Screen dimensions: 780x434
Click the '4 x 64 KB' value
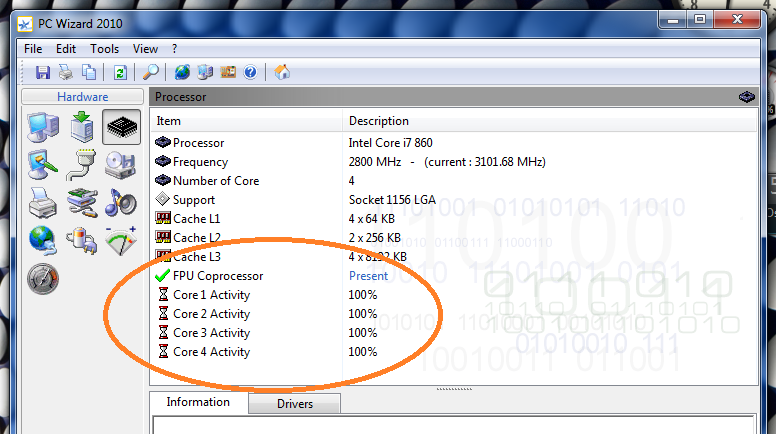372,218
